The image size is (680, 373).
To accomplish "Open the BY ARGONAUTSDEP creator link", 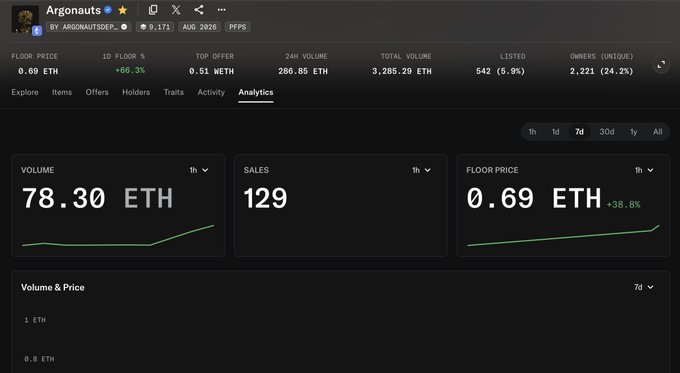I will pos(88,27).
